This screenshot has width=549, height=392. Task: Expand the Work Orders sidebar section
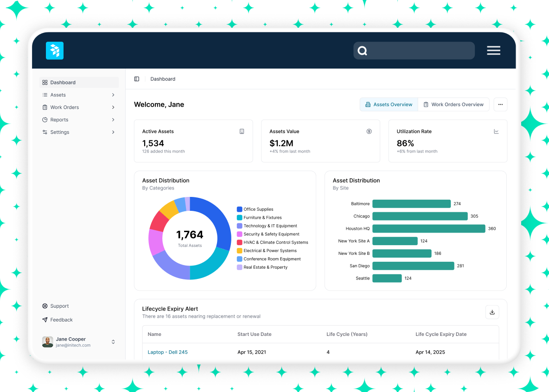(113, 107)
